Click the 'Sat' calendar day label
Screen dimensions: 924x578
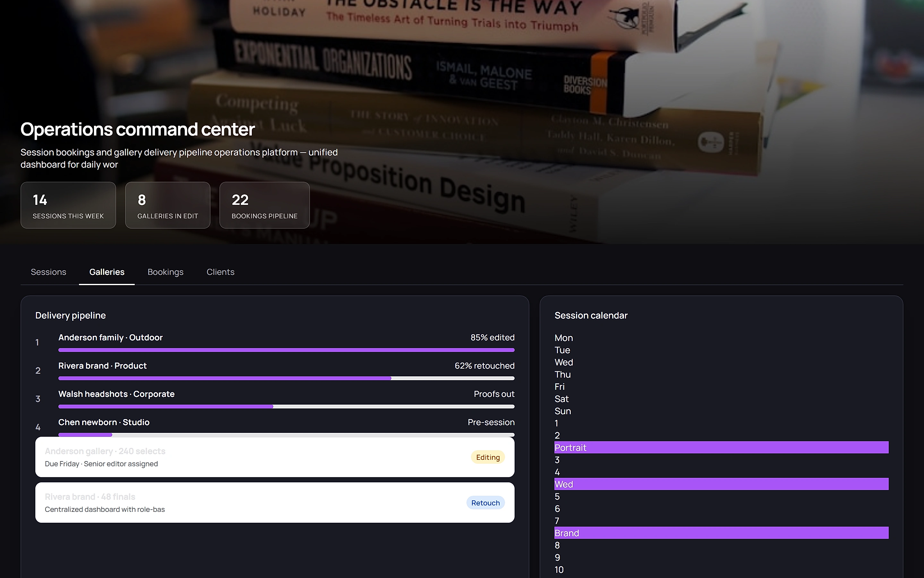pyautogui.click(x=562, y=399)
